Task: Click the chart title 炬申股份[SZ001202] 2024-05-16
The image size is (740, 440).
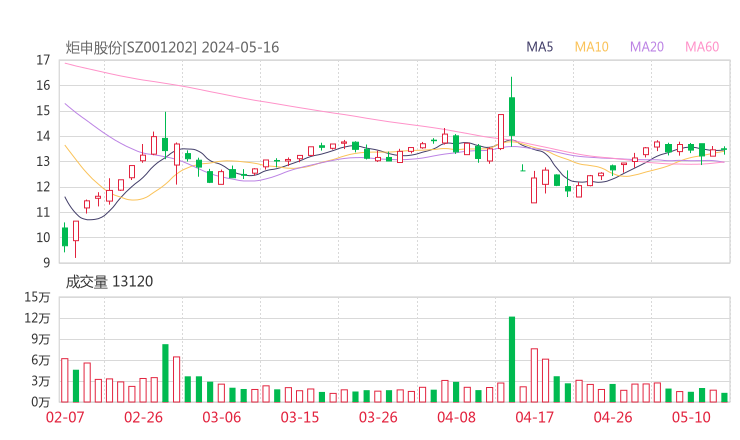Action: click(x=172, y=47)
